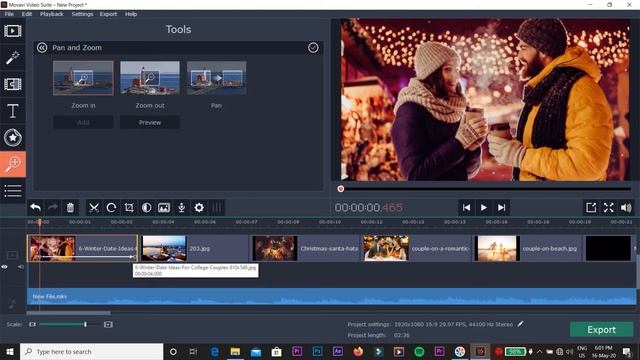Click the Add button

83,122
